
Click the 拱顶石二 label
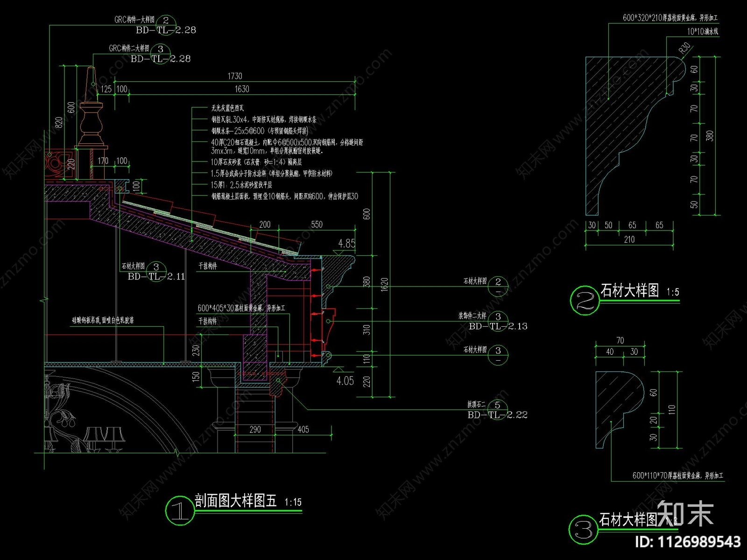477,405
